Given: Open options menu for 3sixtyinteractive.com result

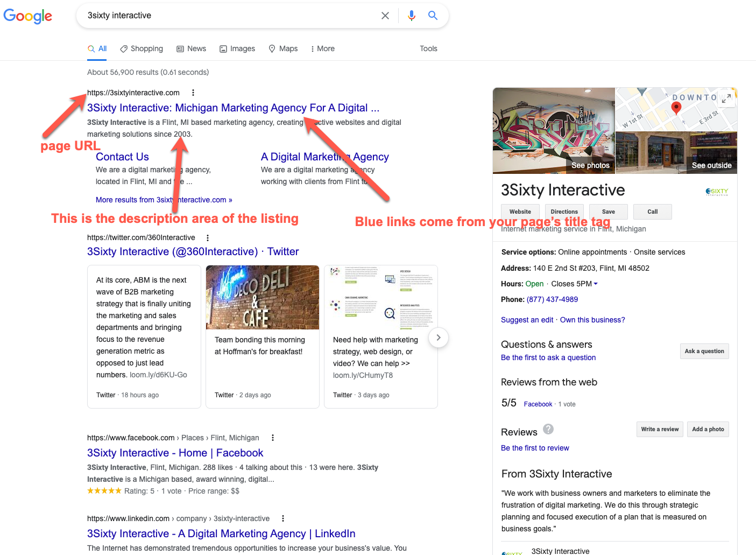Looking at the screenshot, I should tap(193, 93).
